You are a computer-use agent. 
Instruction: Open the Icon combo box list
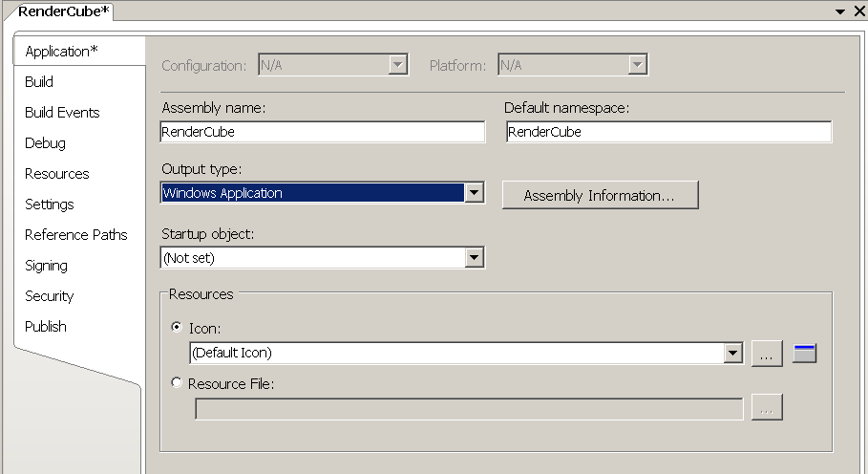point(732,354)
